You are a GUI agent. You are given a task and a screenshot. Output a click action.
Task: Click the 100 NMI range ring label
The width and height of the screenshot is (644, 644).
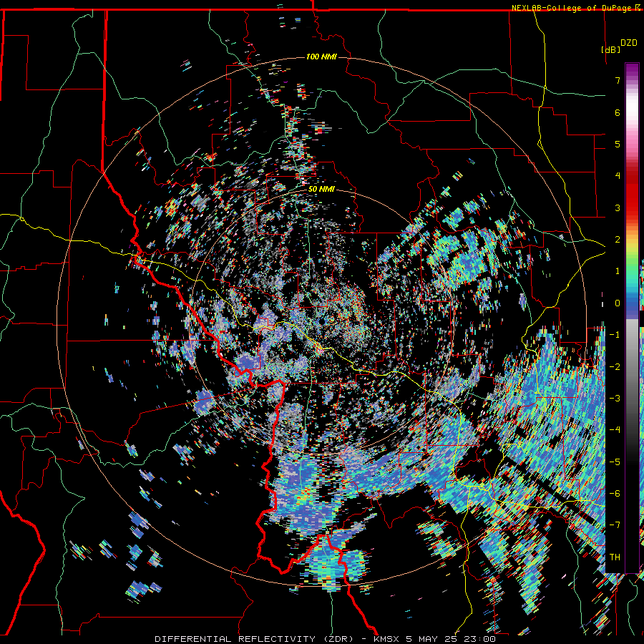click(x=321, y=57)
